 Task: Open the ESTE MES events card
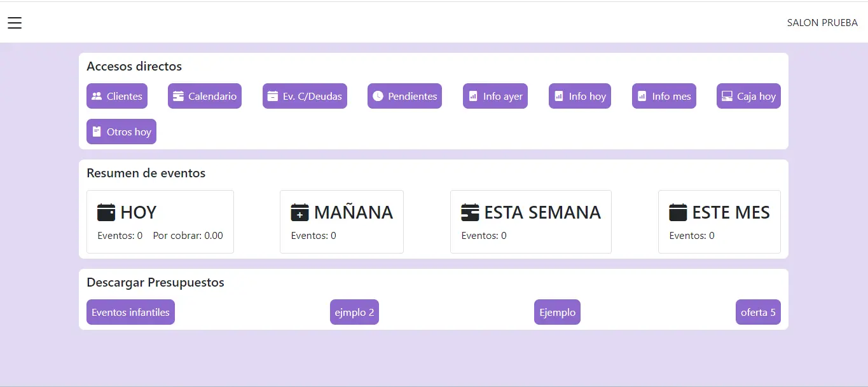(719, 222)
